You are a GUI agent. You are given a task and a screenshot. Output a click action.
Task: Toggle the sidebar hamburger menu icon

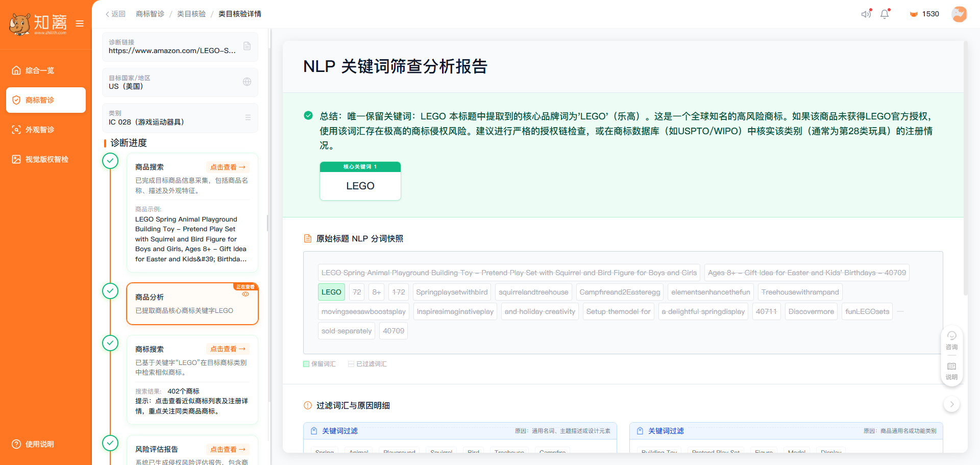point(80,23)
